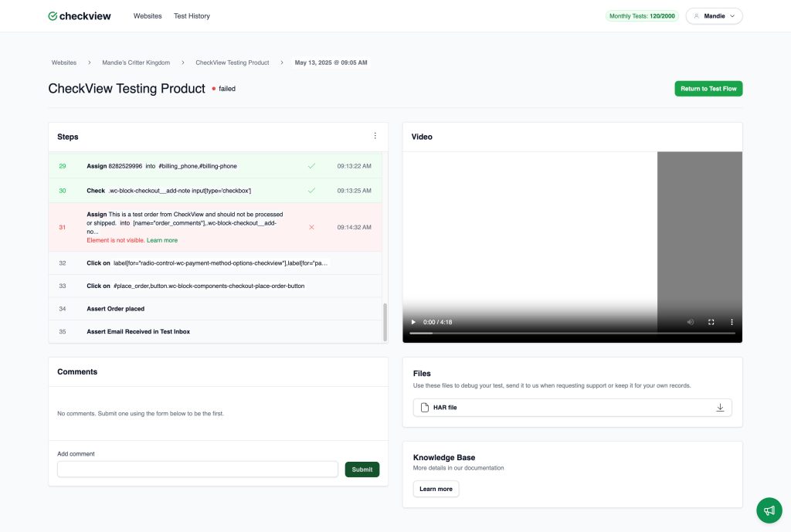The height and width of the screenshot is (532, 791).
Task: Click the checkview logo
Action: click(x=80, y=16)
